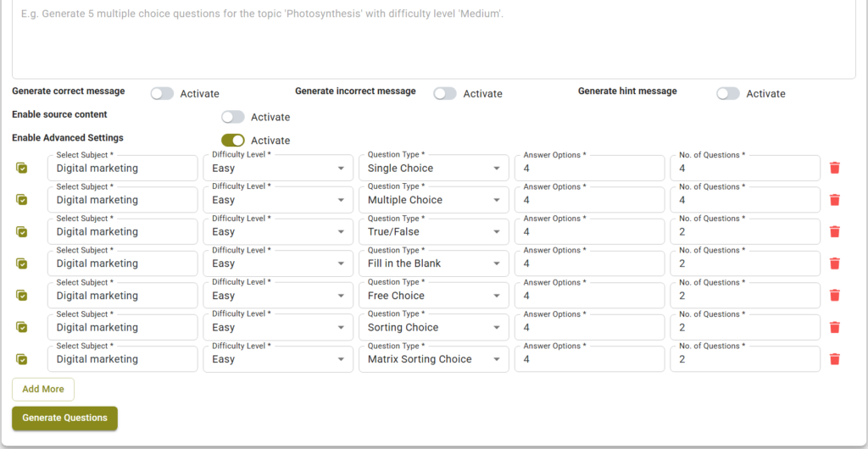This screenshot has width=868, height=449.
Task: Delete the Free Choice question row
Action: pyautogui.click(x=835, y=296)
